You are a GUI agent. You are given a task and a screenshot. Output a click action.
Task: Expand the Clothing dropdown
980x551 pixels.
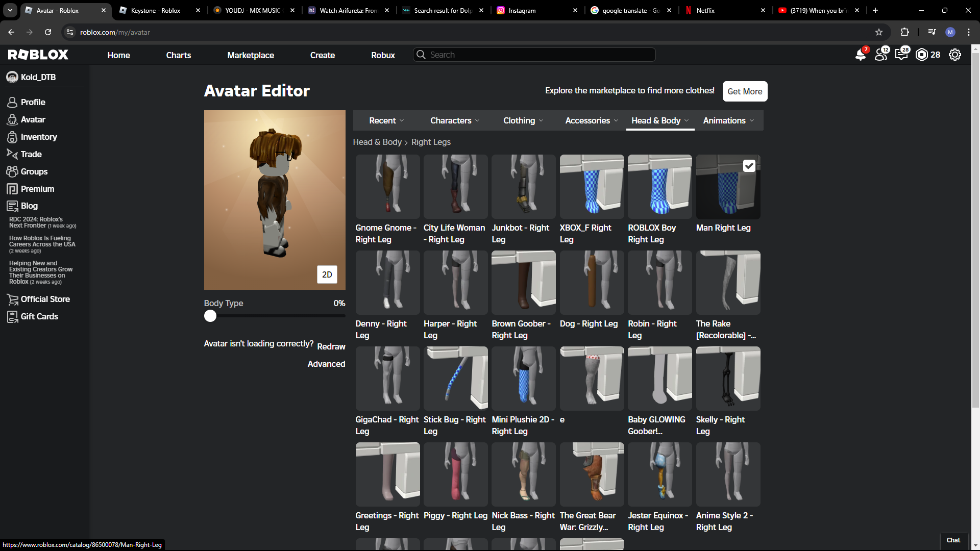523,120
